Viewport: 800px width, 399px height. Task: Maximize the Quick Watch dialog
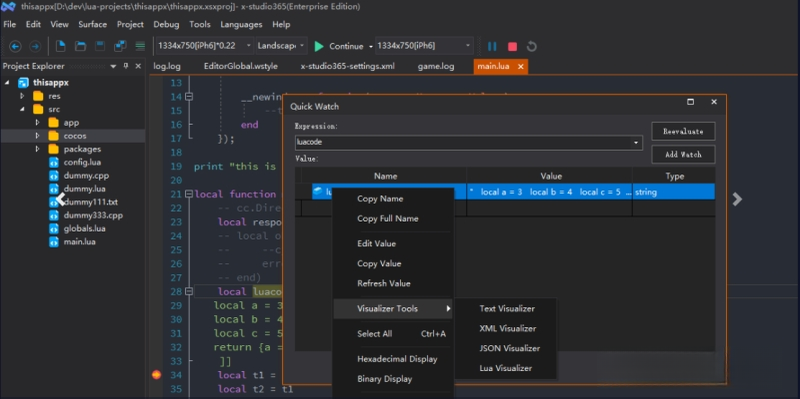tap(690, 102)
